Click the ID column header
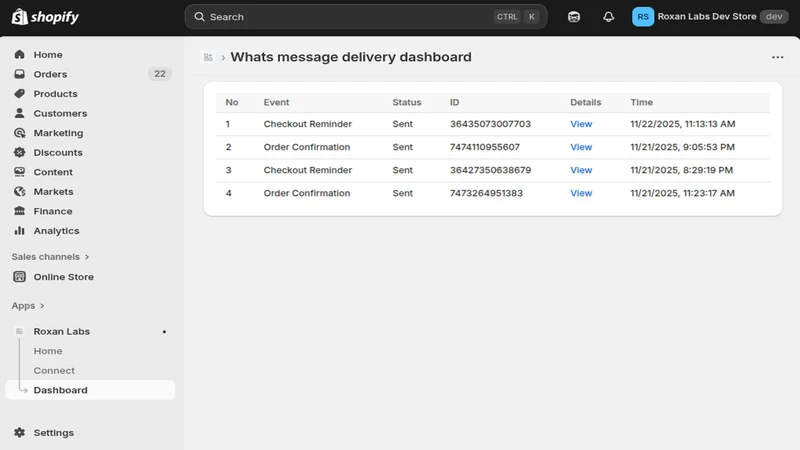 point(454,102)
